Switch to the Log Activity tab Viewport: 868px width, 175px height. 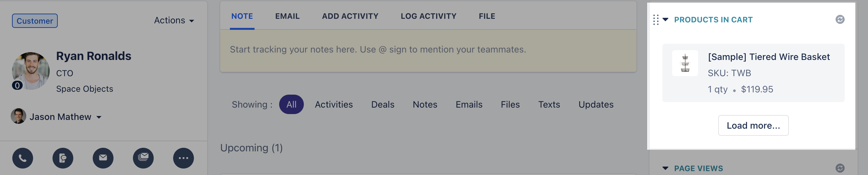pyautogui.click(x=428, y=16)
